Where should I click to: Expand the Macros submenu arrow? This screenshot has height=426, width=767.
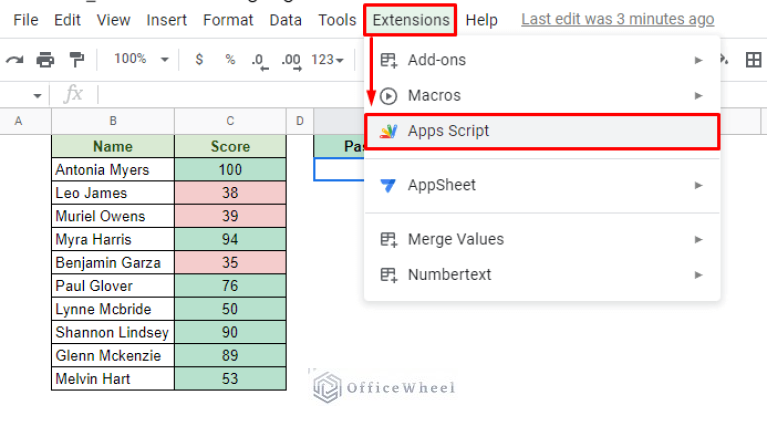point(698,95)
